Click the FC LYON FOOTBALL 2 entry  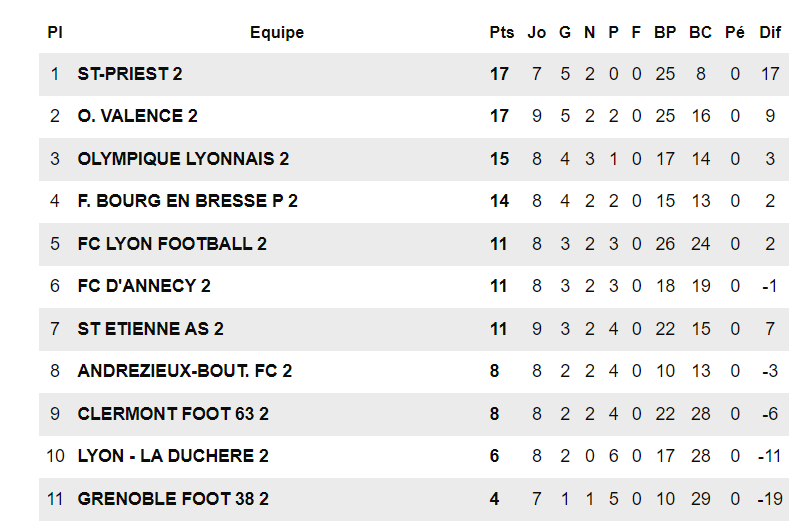(172, 244)
